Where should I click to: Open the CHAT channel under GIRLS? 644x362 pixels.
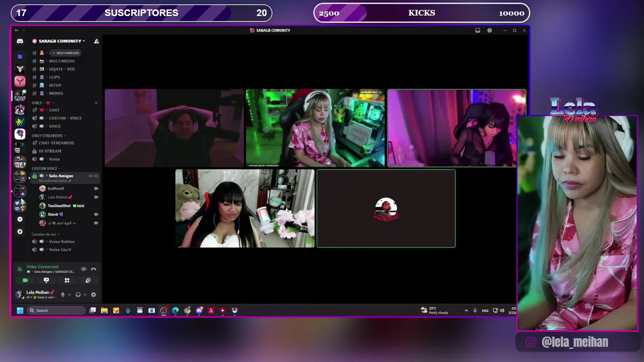54,110
